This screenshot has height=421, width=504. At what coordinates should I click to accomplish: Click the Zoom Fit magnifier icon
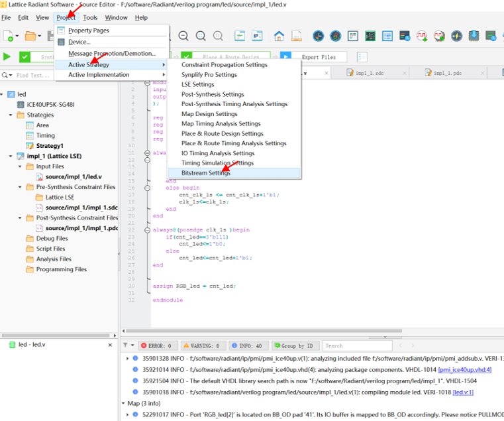(x=201, y=36)
